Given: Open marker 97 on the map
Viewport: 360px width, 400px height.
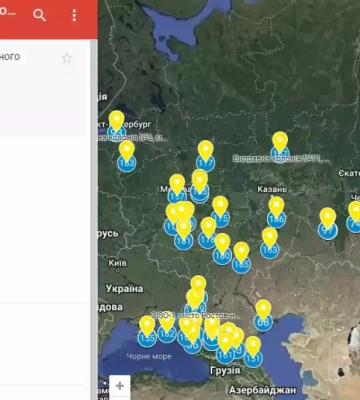Looking at the screenshot, I should pos(328,224).
